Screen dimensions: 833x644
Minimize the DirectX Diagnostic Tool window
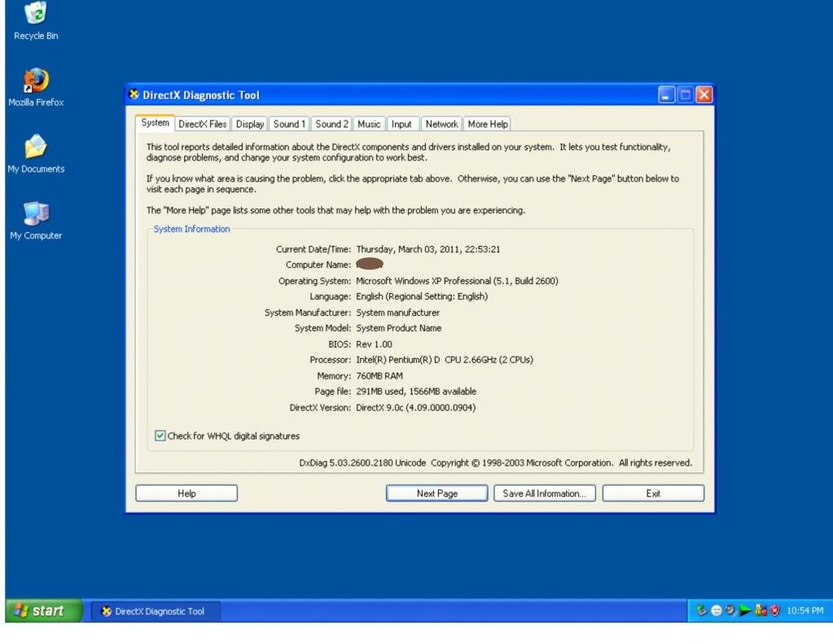pyautogui.click(x=666, y=94)
